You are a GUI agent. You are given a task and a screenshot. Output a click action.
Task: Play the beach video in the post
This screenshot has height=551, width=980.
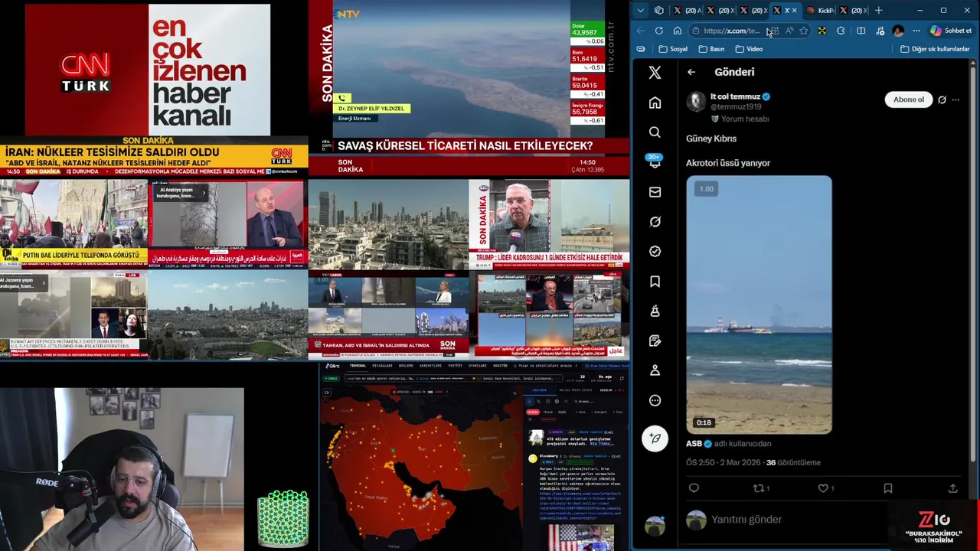[x=759, y=305]
